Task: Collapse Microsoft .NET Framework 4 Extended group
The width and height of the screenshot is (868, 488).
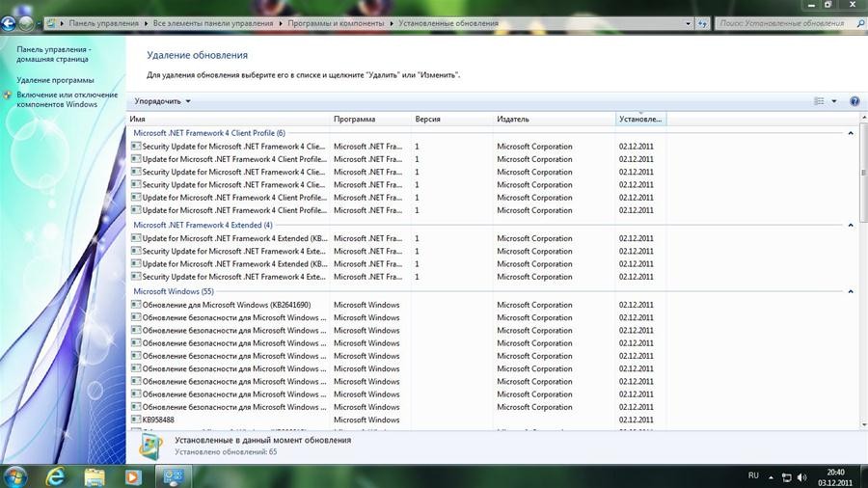Action: (x=851, y=225)
